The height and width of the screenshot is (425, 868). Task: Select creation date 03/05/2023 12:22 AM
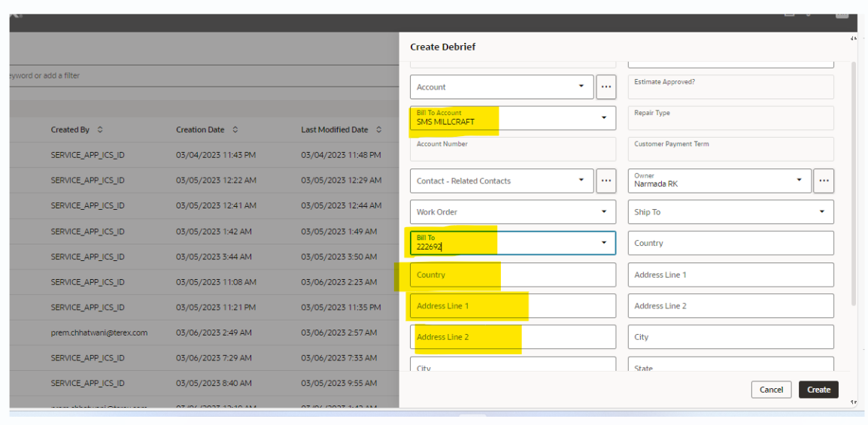coord(217,181)
